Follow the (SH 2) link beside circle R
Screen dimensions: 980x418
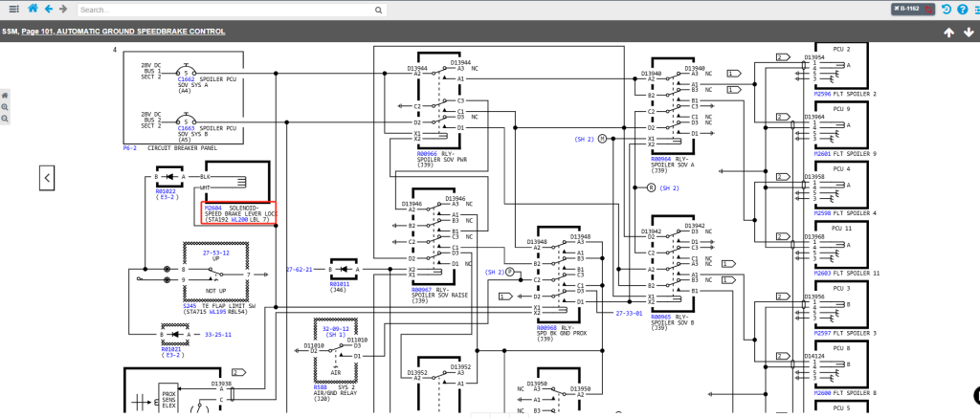(669, 187)
